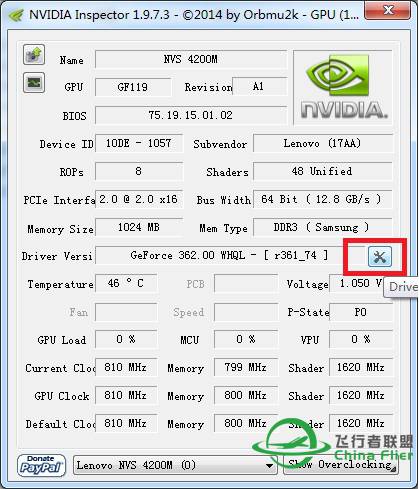Click the Current Clock Shader value 1620 MHz

[x=361, y=367]
